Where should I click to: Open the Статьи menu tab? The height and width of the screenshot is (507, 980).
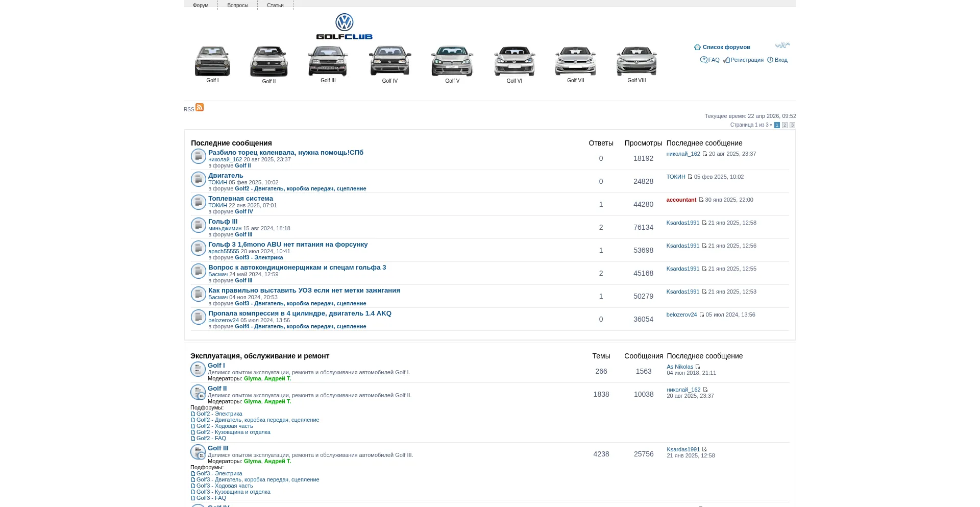click(x=275, y=5)
